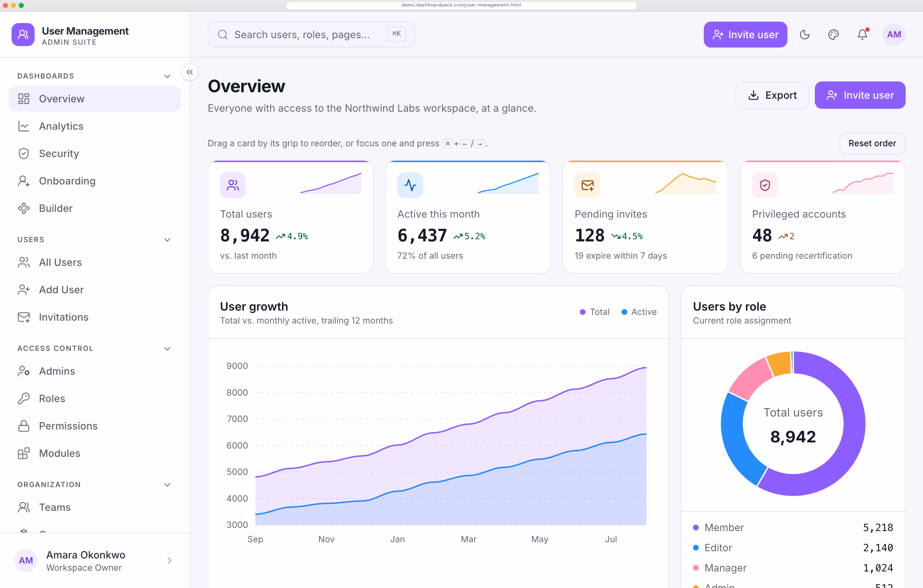Viewport: 923px width, 588px height.
Task: Click the '19 expire within 7 days' text
Action: pos(621,255)
